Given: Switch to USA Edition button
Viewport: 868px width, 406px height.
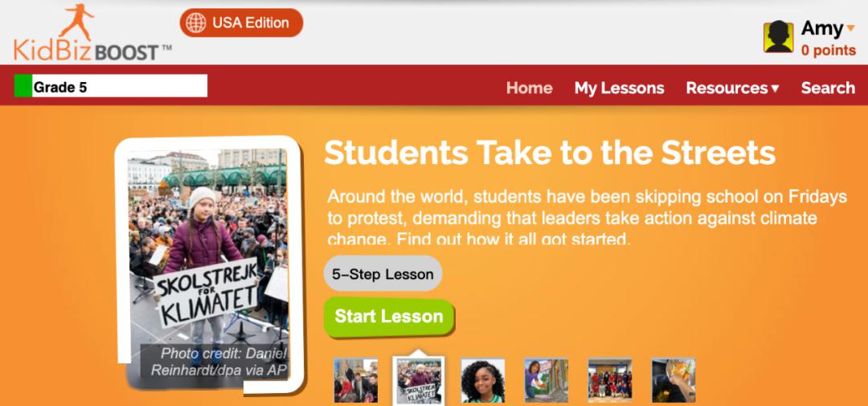Looking at the screenshot, I should [241, 23].
